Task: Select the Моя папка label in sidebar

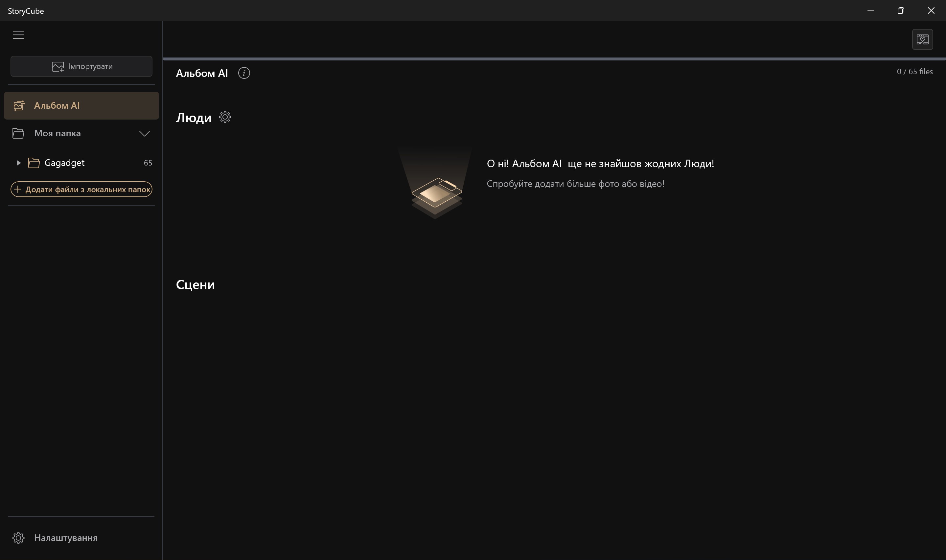Action: tap(58, 133)
